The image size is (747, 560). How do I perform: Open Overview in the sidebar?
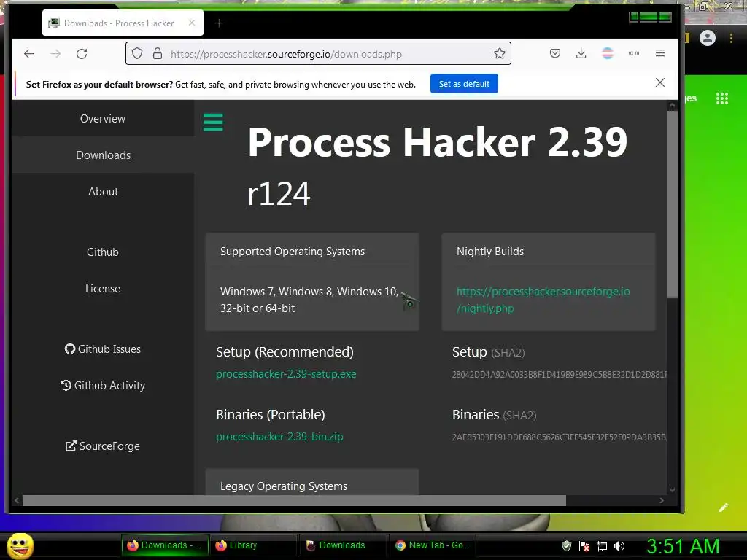[103, 119]
